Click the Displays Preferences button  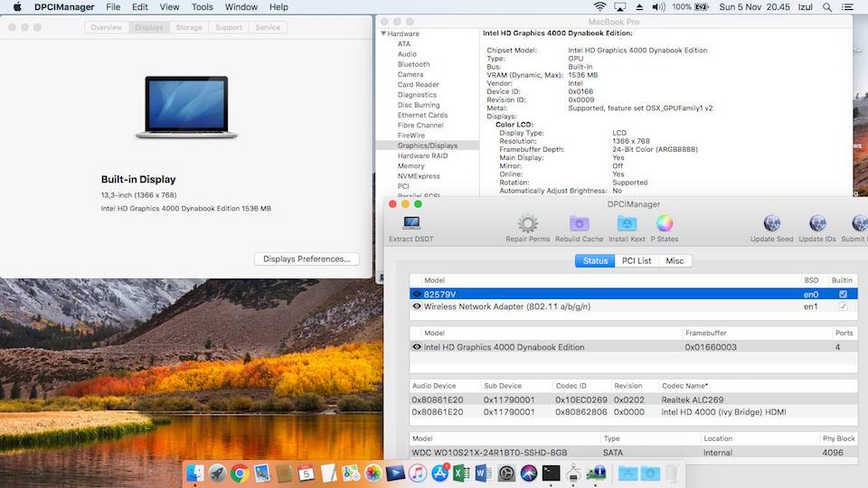coord(307,259)
